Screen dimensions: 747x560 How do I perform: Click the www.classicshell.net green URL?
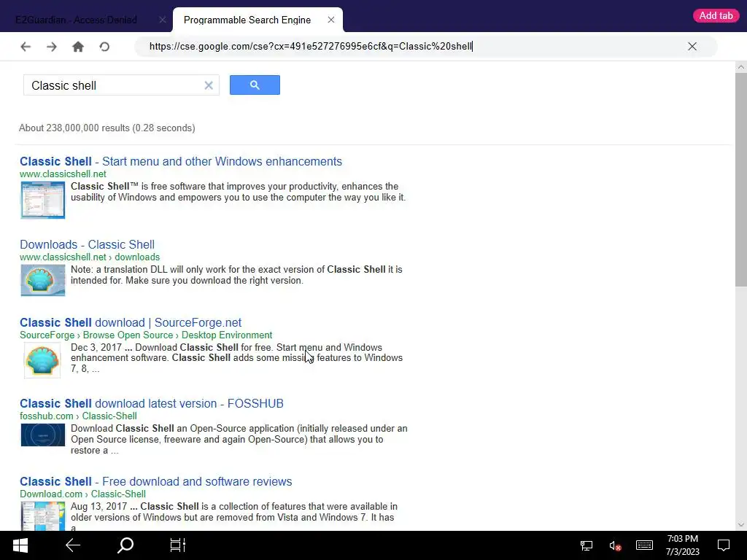tap(63, 174)
